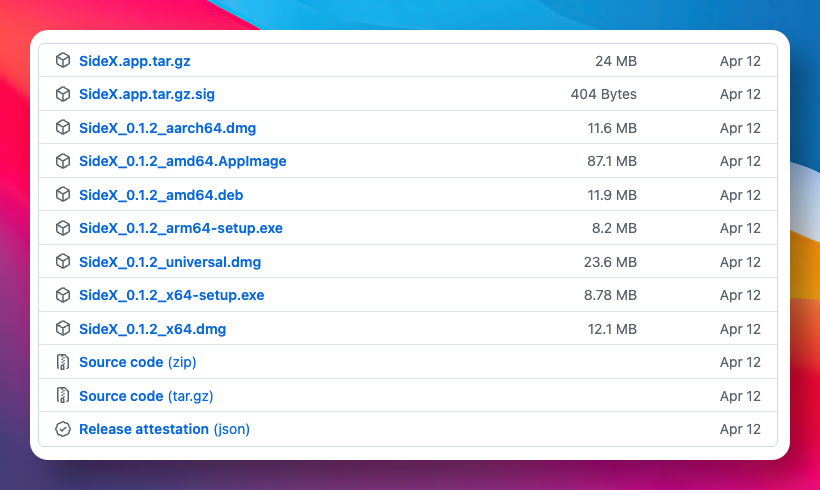
Task: Download Source code (zip)
Action: 138,362
